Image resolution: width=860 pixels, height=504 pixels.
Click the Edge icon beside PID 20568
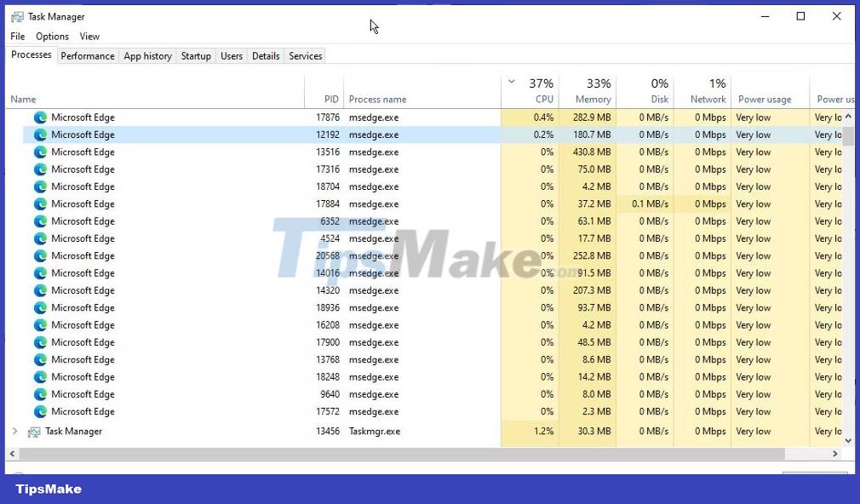39,255
